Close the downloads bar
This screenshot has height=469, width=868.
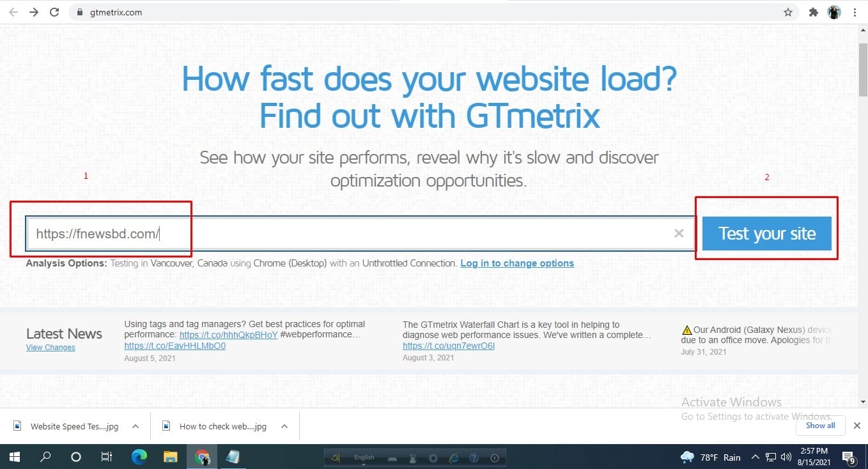click(x=857, y=426)
